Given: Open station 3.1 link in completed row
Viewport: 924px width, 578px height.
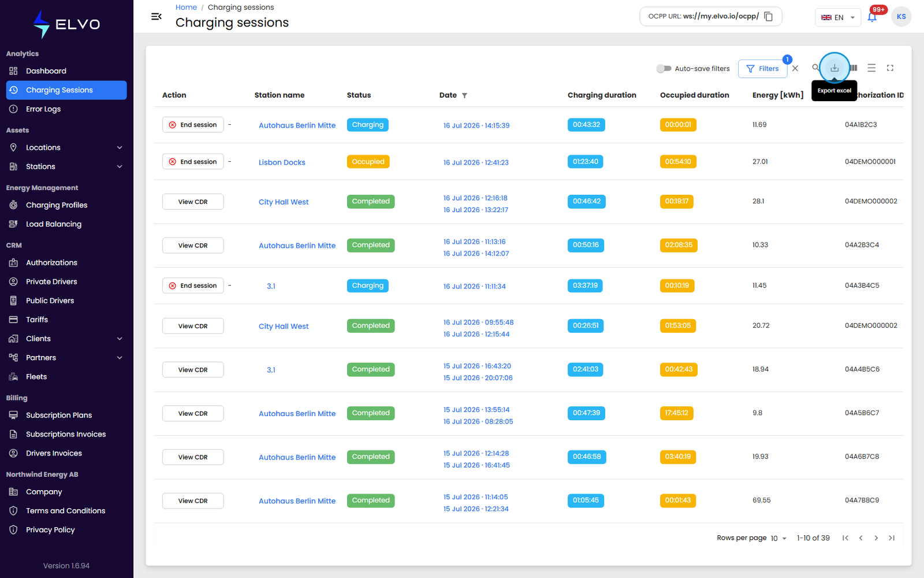Looking at the screenshot, I should tap(271, 370).
